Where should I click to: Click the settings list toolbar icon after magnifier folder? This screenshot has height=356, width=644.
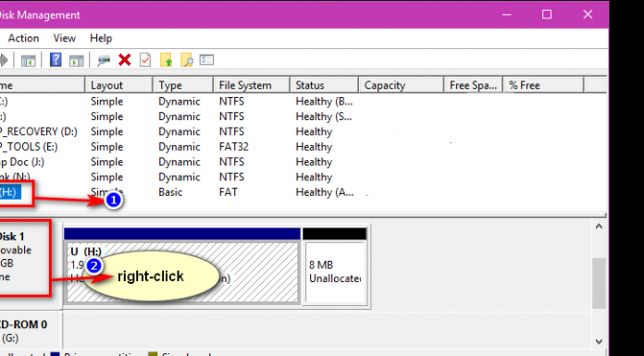pos(206,60)
